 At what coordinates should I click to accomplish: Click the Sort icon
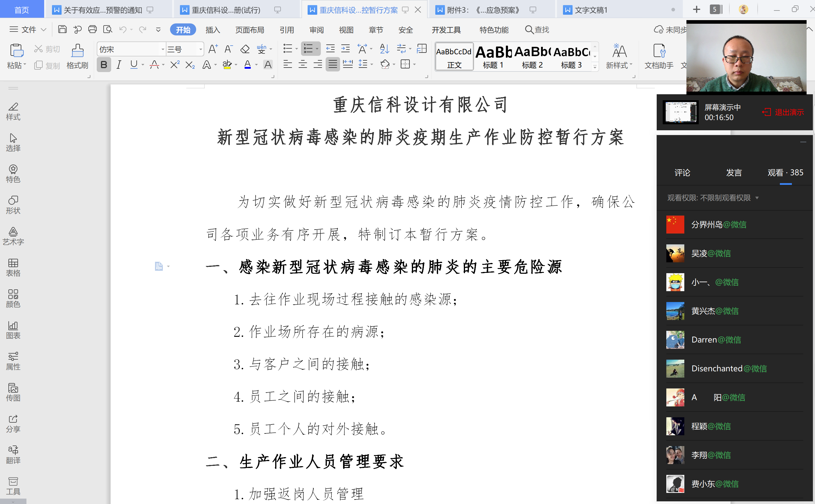(384, 49)
